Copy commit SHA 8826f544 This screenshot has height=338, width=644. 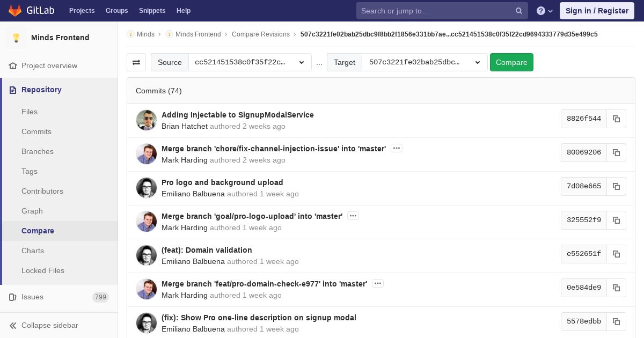point(616,119)
